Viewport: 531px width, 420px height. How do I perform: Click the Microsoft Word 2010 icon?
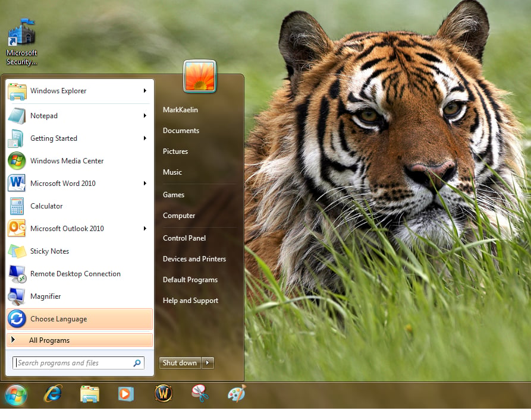(x=17, y=183)
